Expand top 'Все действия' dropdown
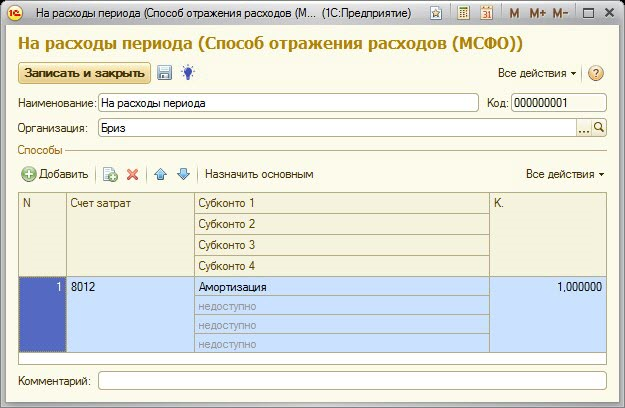 (x=537, y=74)
